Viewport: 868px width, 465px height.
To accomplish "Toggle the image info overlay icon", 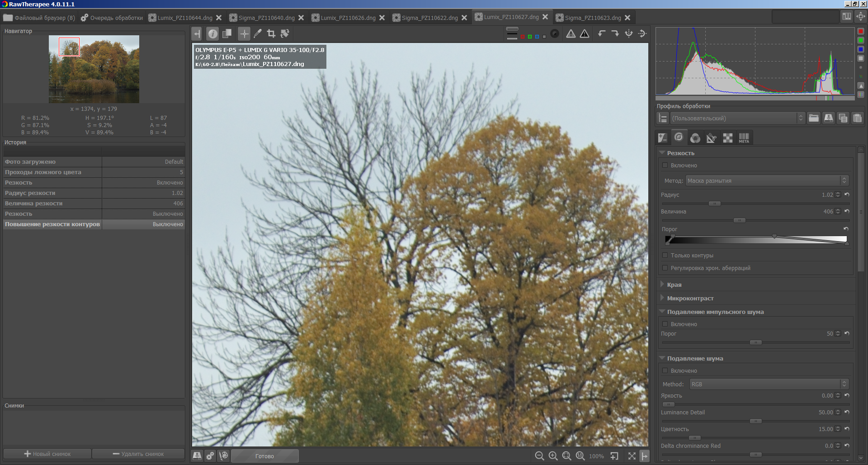I will [x=212, y=33].
